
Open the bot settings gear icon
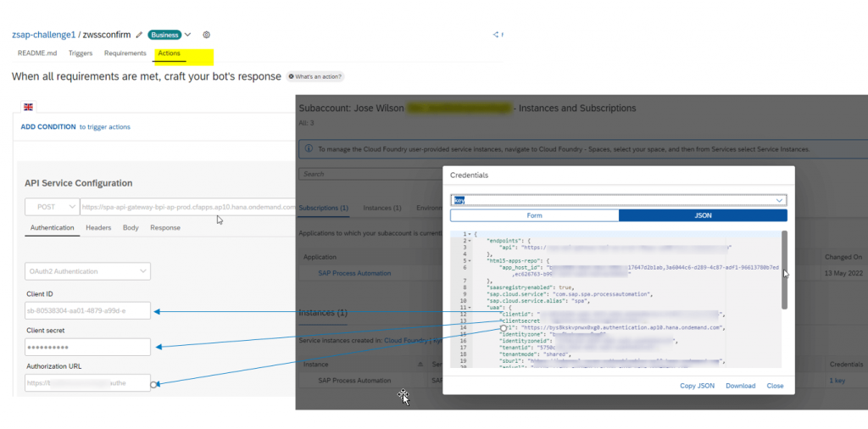tap(207, 35)
